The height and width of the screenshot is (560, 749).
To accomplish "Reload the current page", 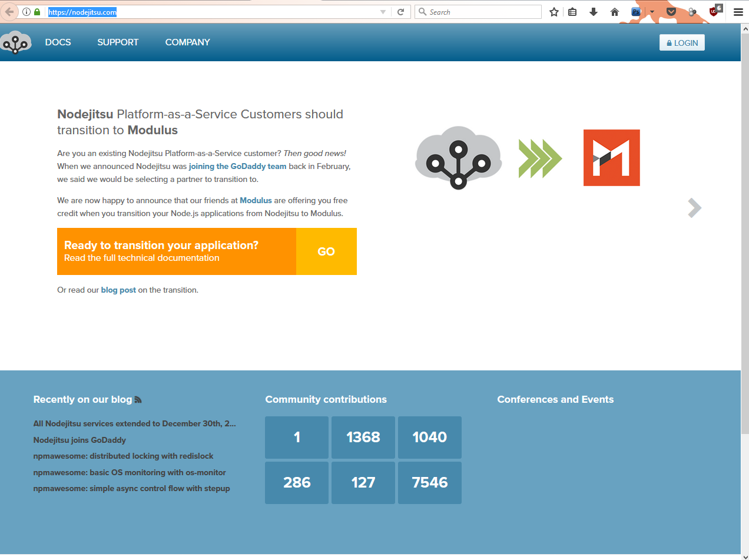I will click(400, 12).
